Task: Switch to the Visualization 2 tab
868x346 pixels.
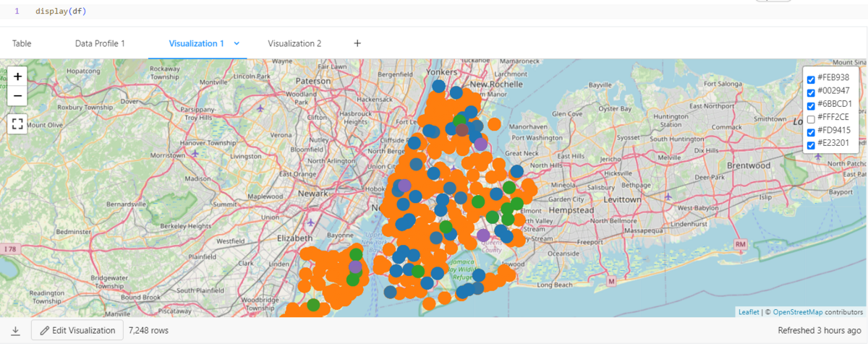Action: pos(294,43)
